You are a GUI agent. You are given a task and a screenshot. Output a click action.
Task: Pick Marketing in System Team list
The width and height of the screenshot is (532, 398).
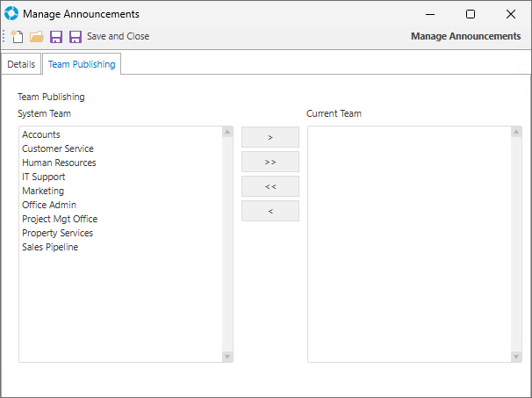click(x=43, y=191)
